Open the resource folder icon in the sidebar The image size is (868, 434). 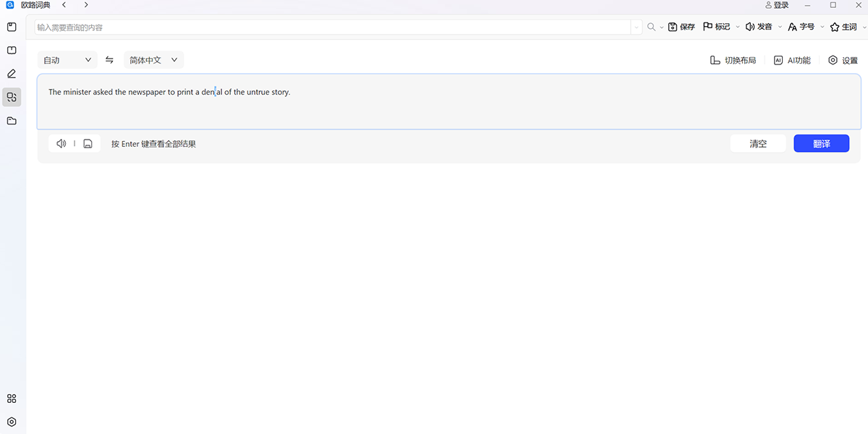pos(12,121)
